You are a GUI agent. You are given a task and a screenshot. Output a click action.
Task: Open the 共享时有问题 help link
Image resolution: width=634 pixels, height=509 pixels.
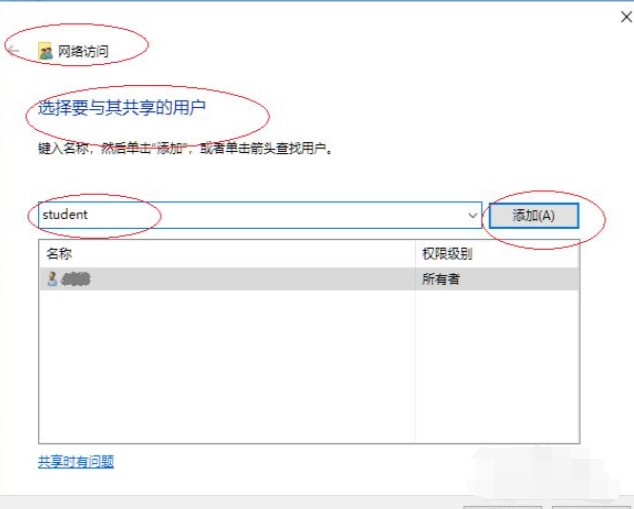pos(76,461)
